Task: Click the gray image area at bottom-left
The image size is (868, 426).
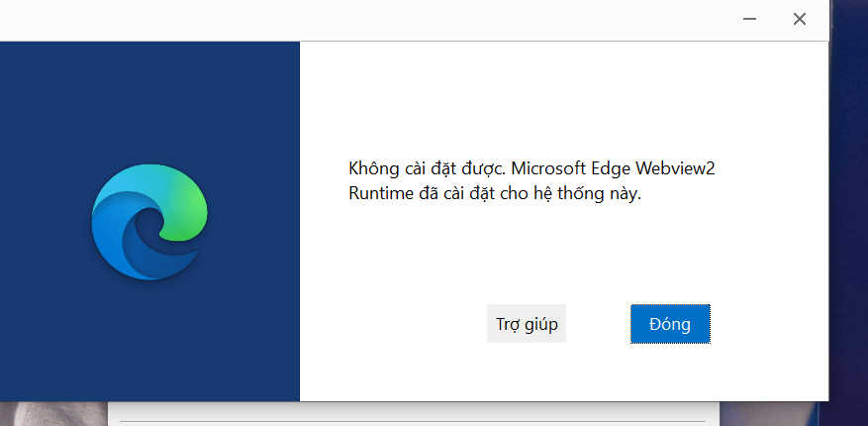Action: click(x=53, y=414)
